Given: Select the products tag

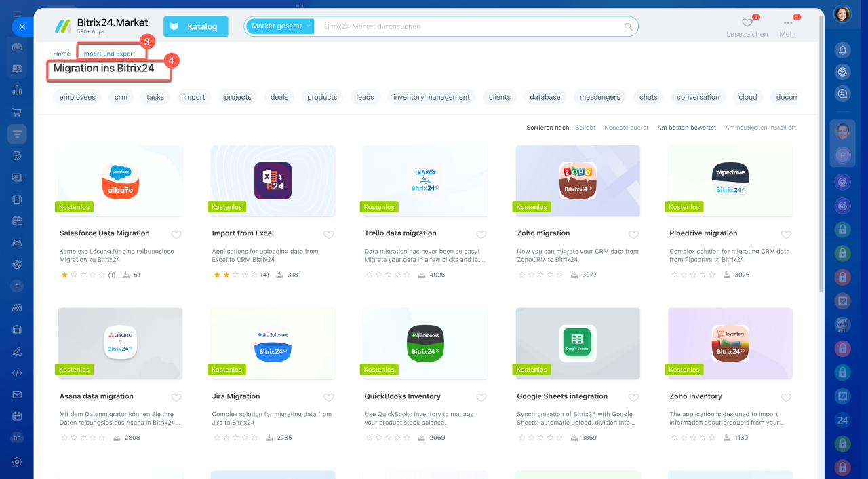Looking at the screenshot, I should click(x=322, y=97).
